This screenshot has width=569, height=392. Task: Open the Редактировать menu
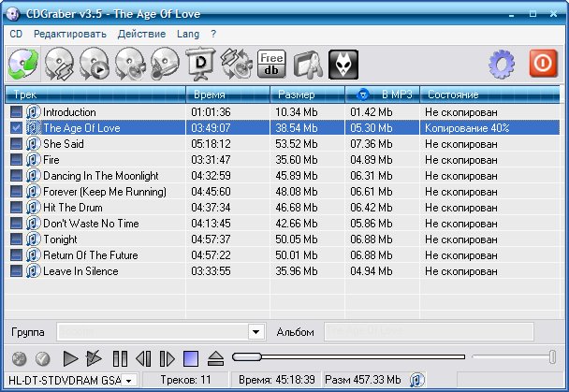(x=72, y=33)
